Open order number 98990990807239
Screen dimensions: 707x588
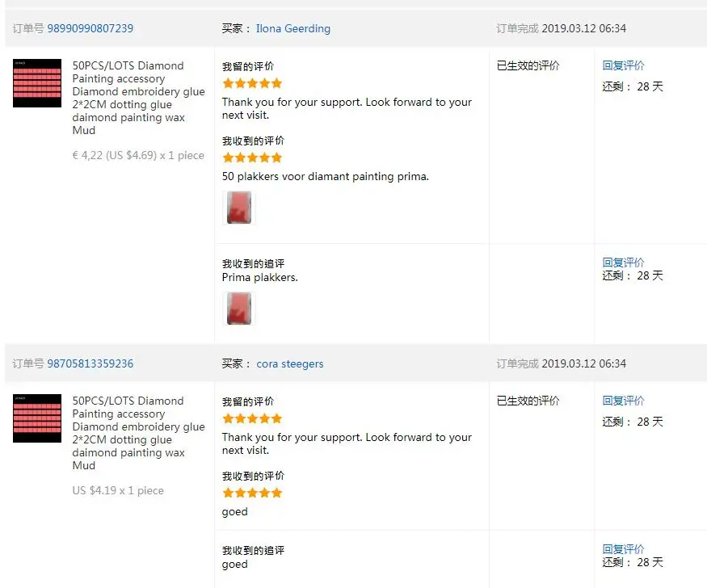(x=90, y=28)
